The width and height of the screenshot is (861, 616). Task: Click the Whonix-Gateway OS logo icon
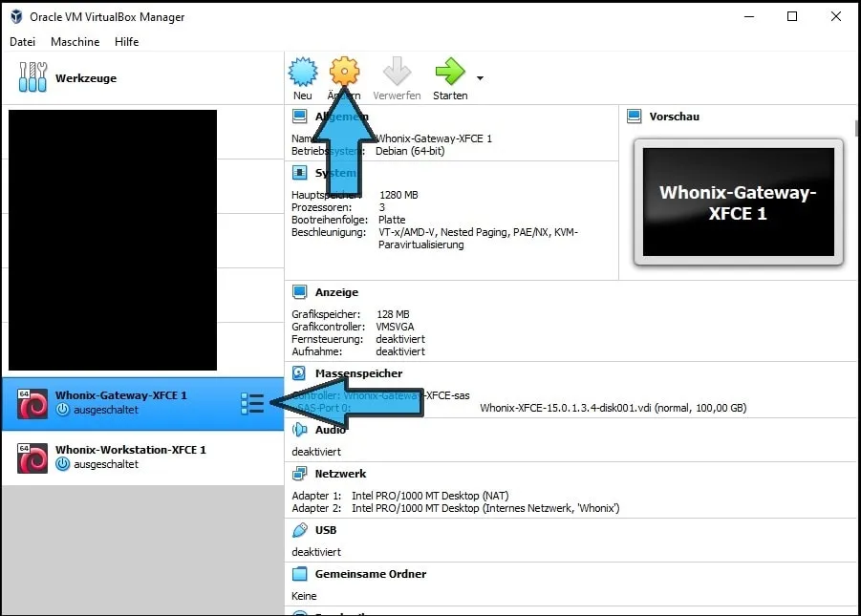click(32, 404)
